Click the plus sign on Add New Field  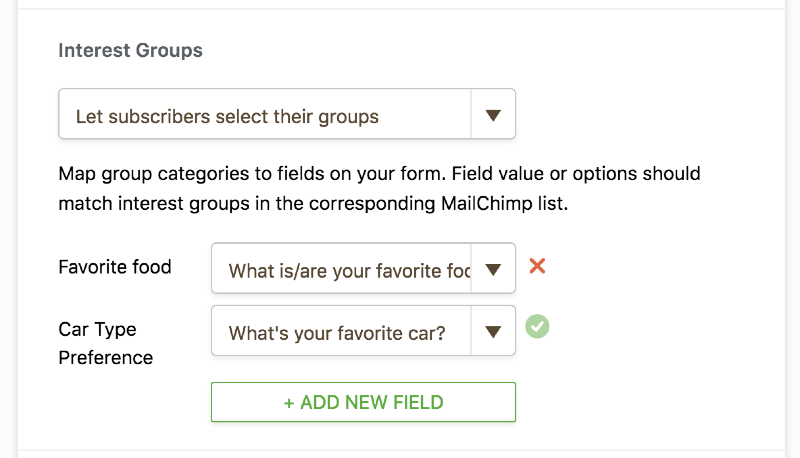289,403
